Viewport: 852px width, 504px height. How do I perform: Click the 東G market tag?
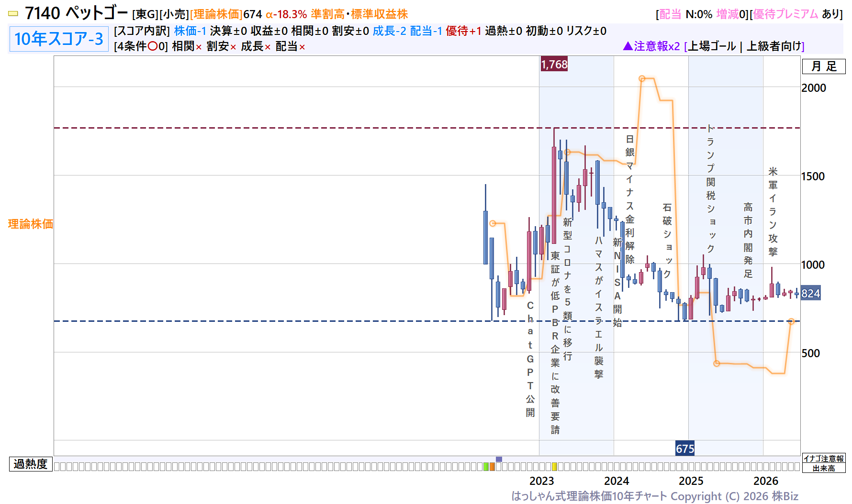(x=146, y=14)
